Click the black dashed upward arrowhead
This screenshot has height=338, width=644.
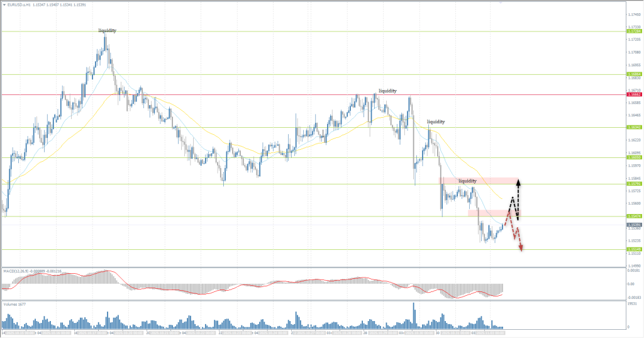[519, 183]
